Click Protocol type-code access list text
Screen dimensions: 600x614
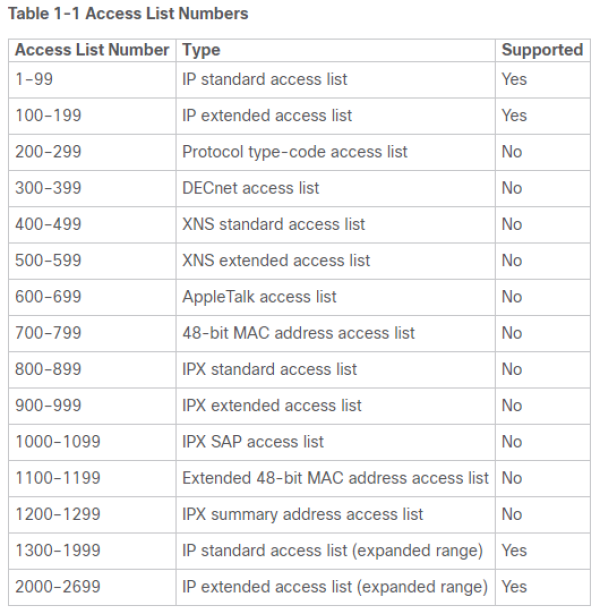tap(295, 152)
